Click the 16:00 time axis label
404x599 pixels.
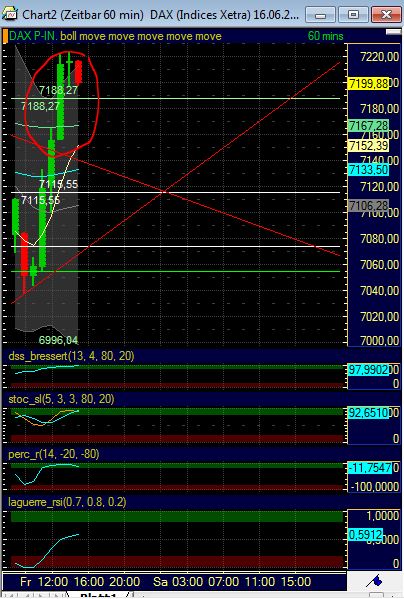89,582
